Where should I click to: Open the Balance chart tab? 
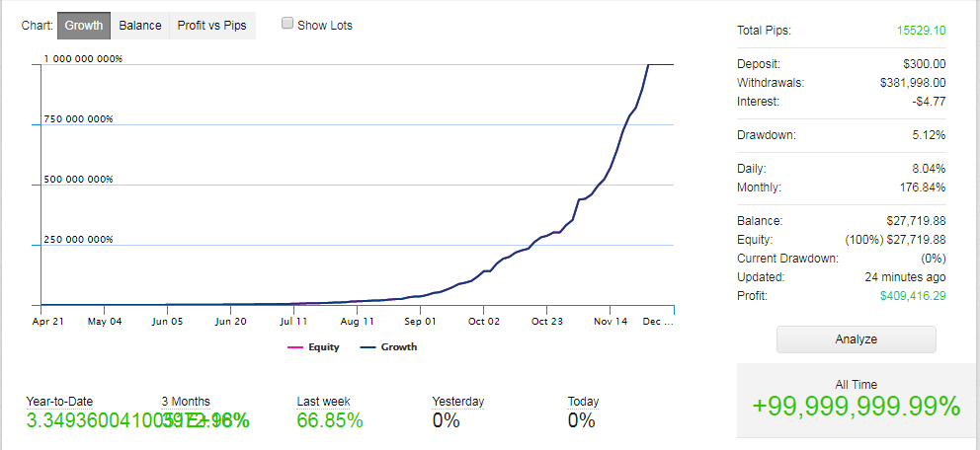140,26
